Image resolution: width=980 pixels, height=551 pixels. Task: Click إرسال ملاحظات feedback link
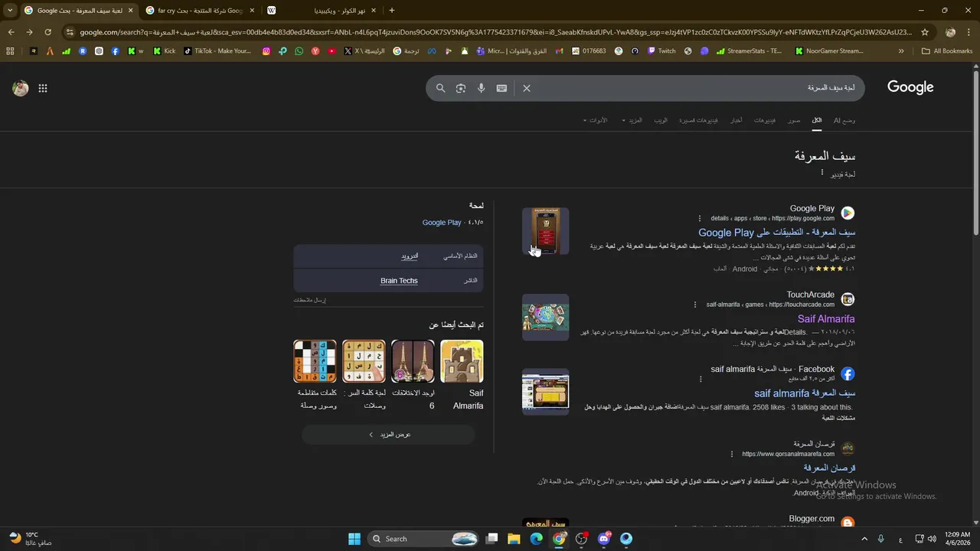click(x=309, y=300)
